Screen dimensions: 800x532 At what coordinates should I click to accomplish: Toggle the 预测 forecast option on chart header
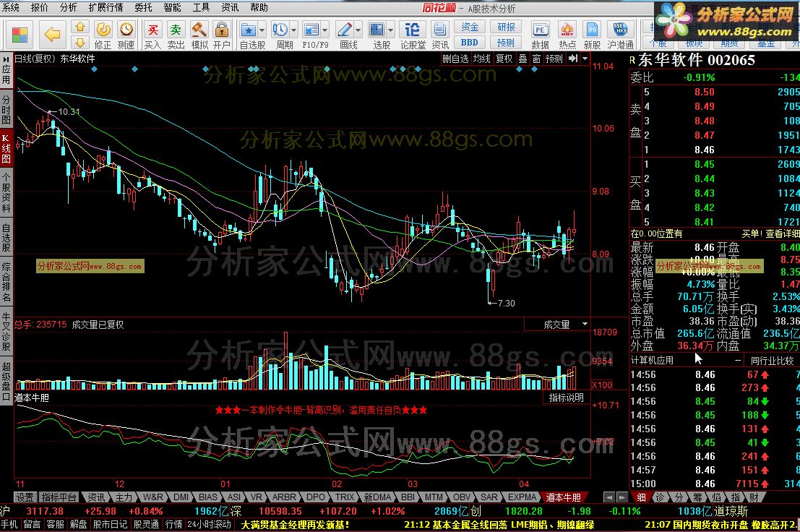click(x=554, y=59)
